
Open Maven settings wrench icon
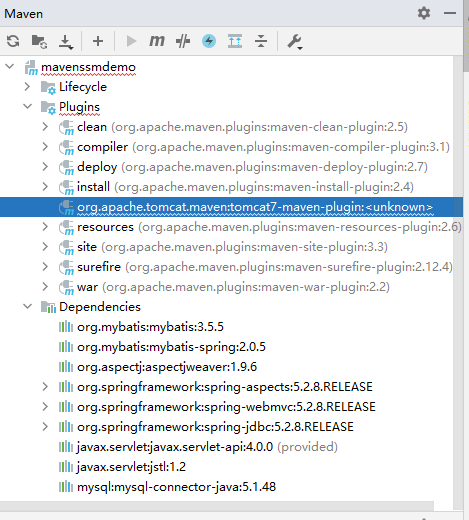tap(295, 42)
